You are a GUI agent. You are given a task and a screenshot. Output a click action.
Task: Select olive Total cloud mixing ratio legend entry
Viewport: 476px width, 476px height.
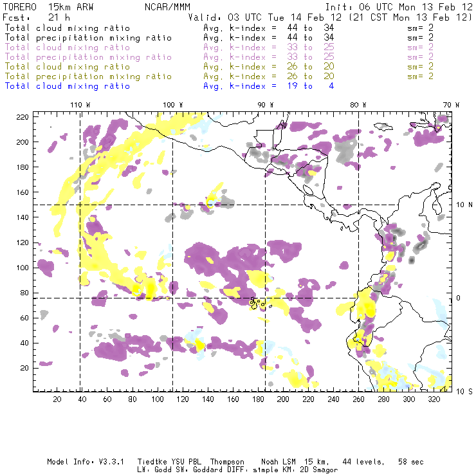tap(68, 67)
